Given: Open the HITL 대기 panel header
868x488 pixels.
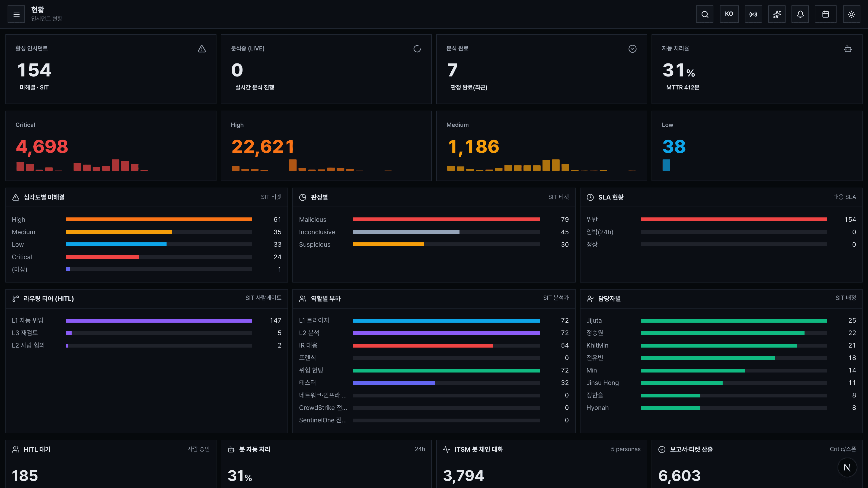Looking at the screenshot, I should point(111,449).
